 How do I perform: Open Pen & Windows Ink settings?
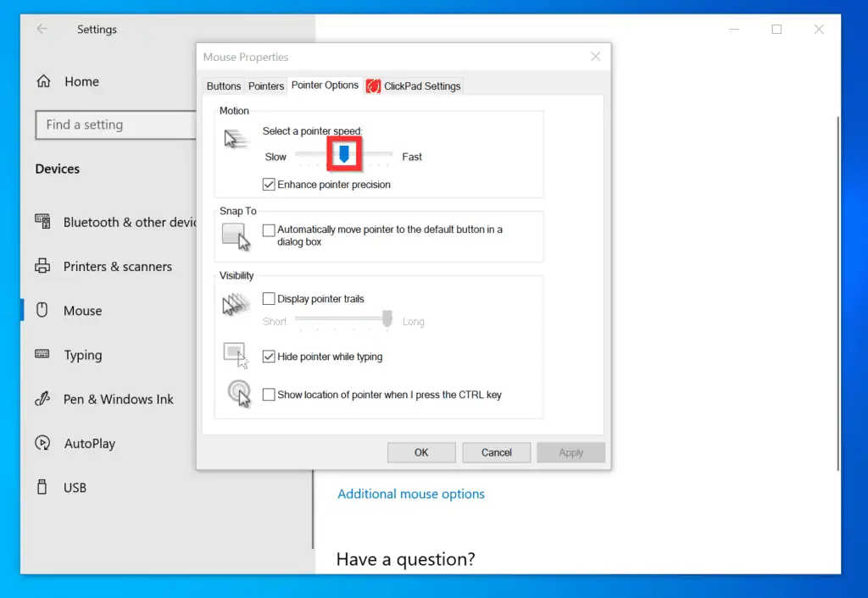(x=118, y=399)
